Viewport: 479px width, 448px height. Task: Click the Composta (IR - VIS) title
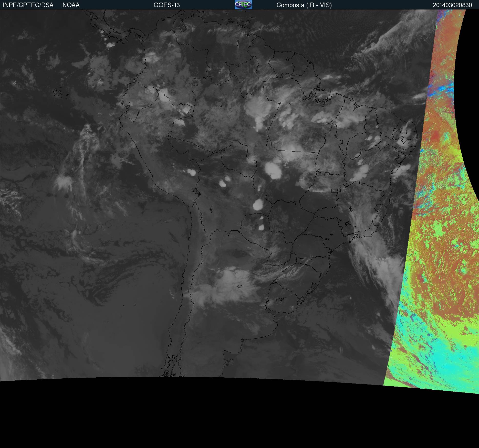(304, 5)
